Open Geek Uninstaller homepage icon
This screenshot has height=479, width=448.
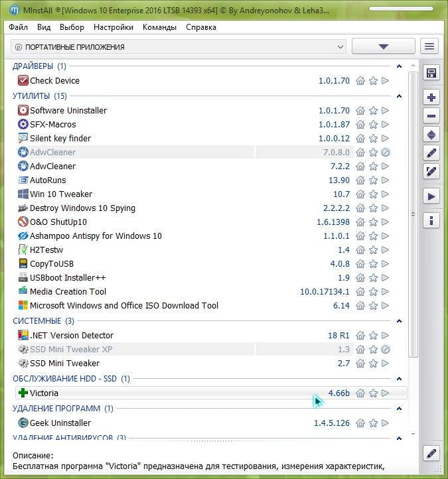pos(360,423)
